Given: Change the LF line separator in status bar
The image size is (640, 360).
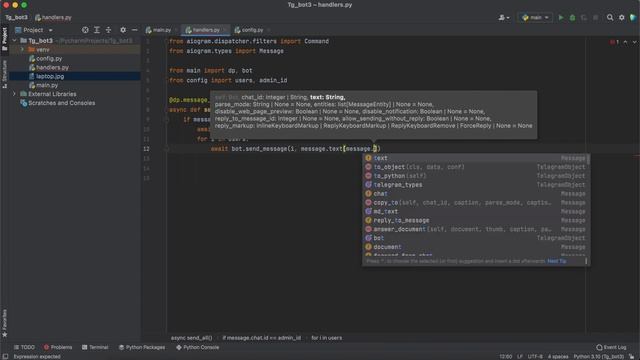Looking at the screenshot, I should pos(520,356).
